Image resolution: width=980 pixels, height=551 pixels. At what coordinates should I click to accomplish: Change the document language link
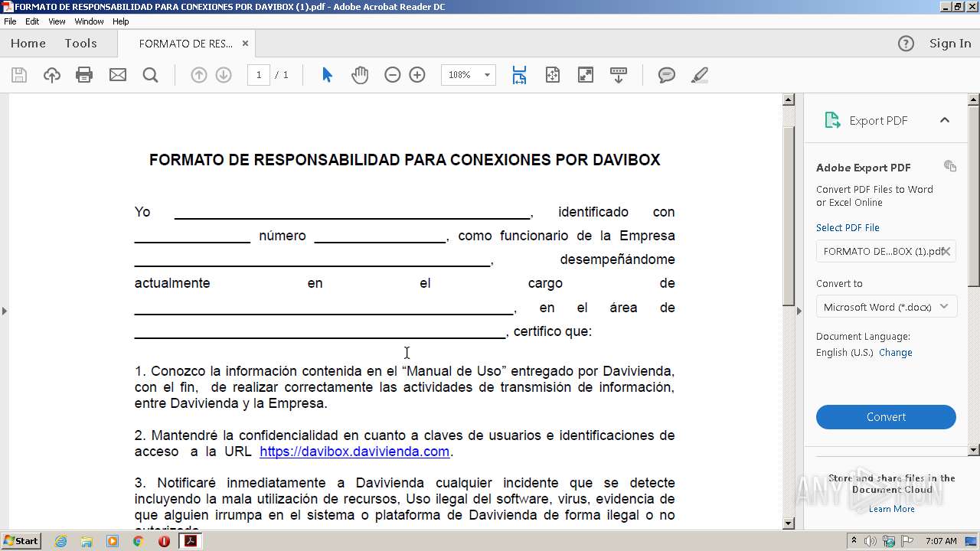(896, 353)
